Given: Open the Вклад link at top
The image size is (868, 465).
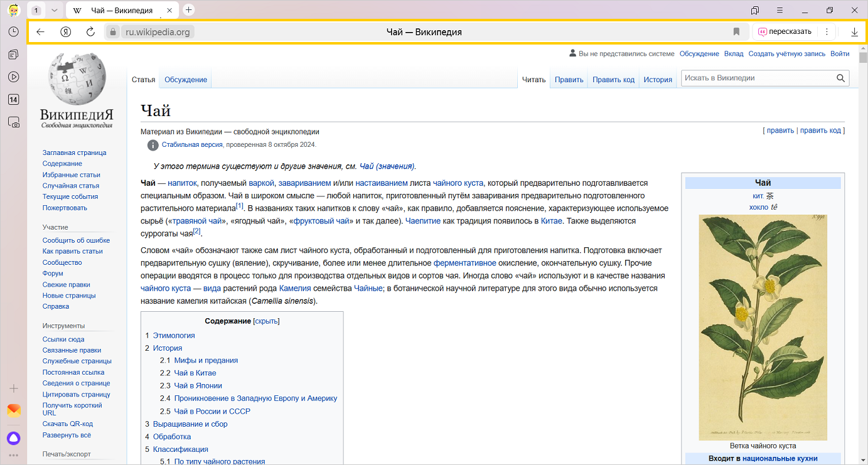Looking at the screenshot, I should click(734, 54).
